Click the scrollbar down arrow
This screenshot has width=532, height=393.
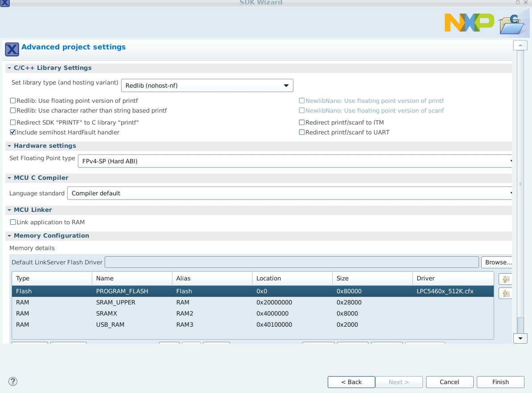(520, 338)
